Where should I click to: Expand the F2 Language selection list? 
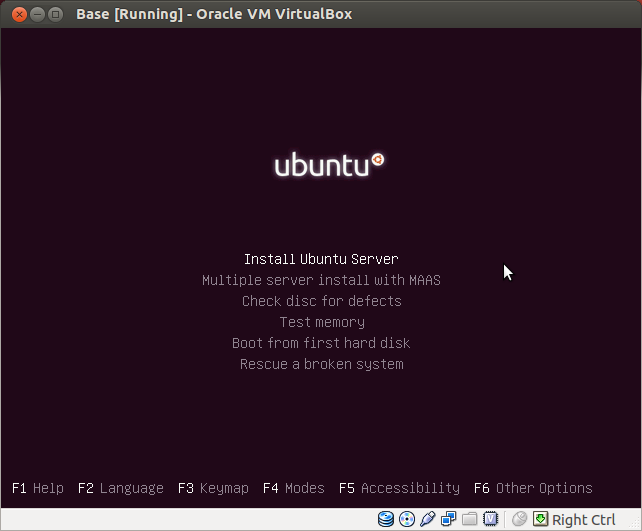(120, 488)
